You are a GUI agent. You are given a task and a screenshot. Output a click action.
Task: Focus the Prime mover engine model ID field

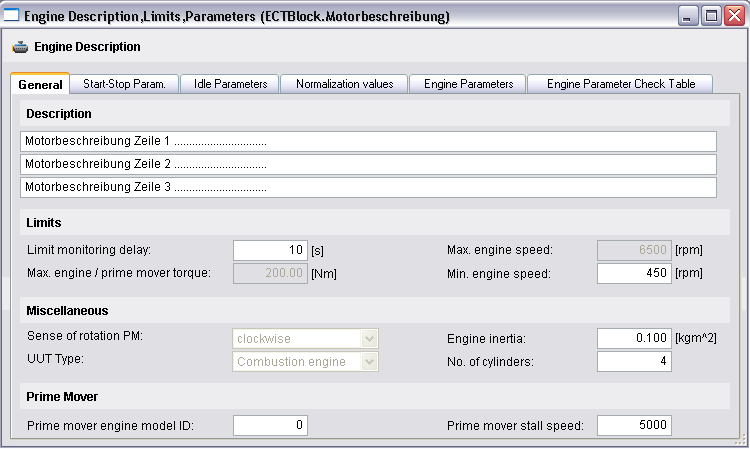click(270, 426)
